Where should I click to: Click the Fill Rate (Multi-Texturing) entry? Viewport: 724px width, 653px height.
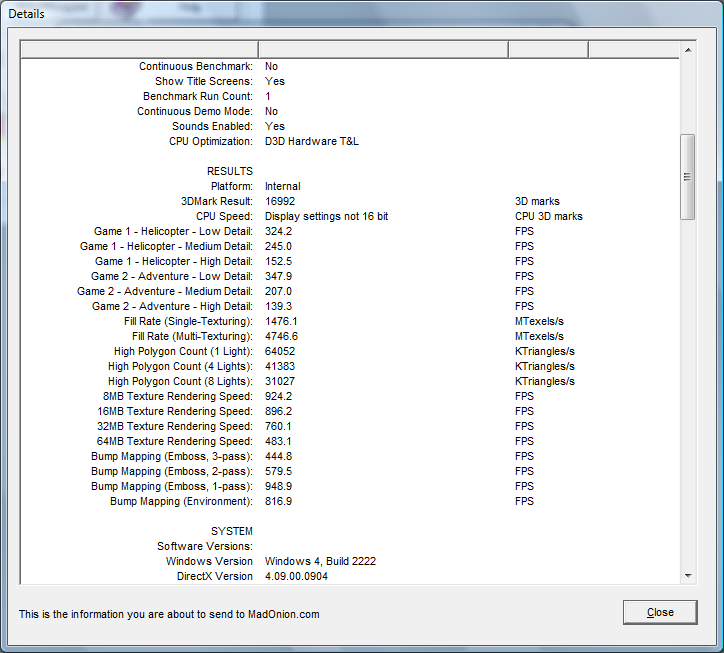pyautogui.click(x=192, y=336)
